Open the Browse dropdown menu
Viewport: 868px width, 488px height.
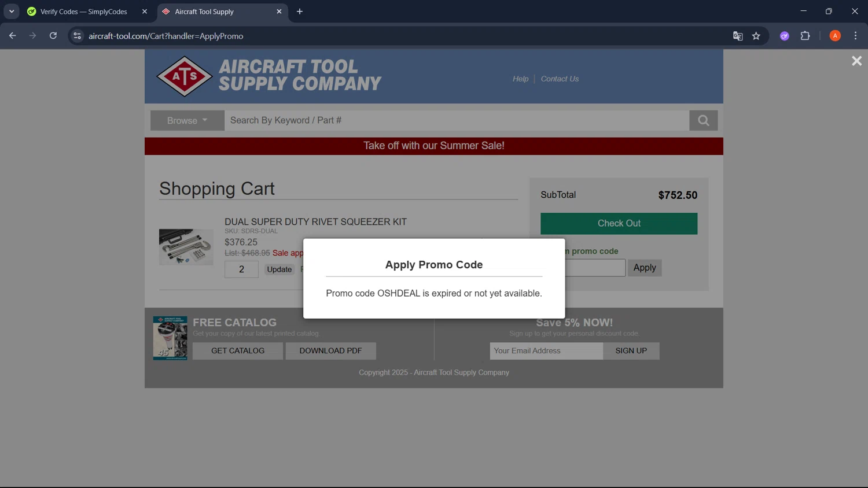[x=187, y=120]
